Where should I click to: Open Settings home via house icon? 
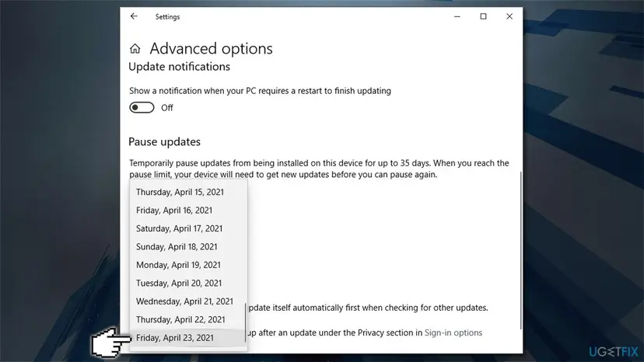pos(135,49)
